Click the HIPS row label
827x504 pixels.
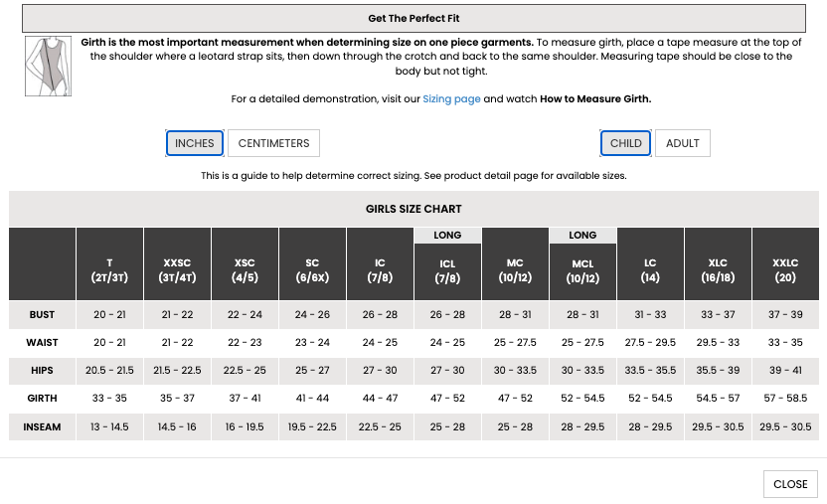pyautogui.click(x=42, y=371)
